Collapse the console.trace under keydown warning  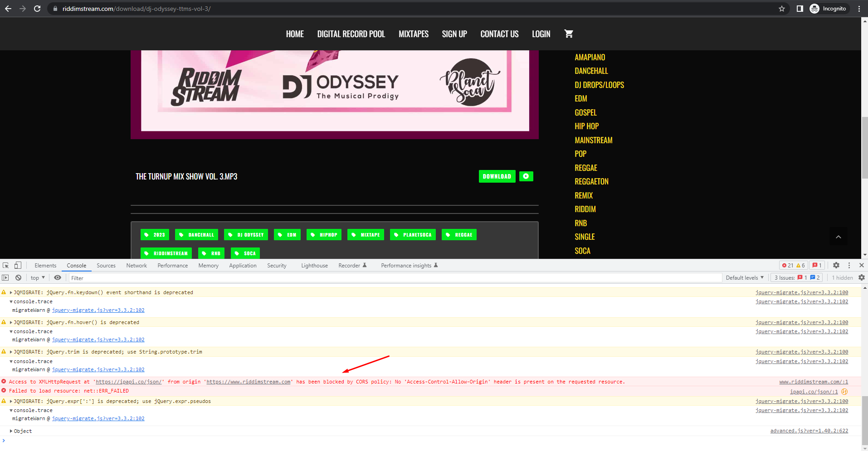pos(11,302)
